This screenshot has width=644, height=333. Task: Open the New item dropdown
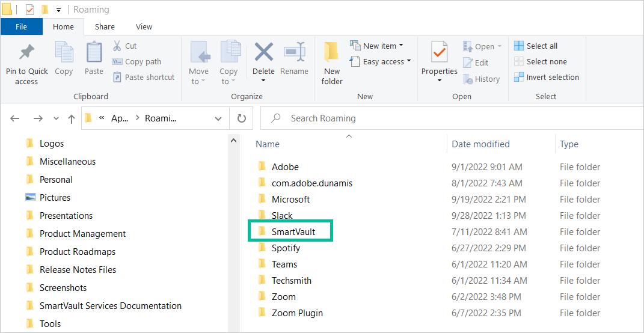pos(376,46)
